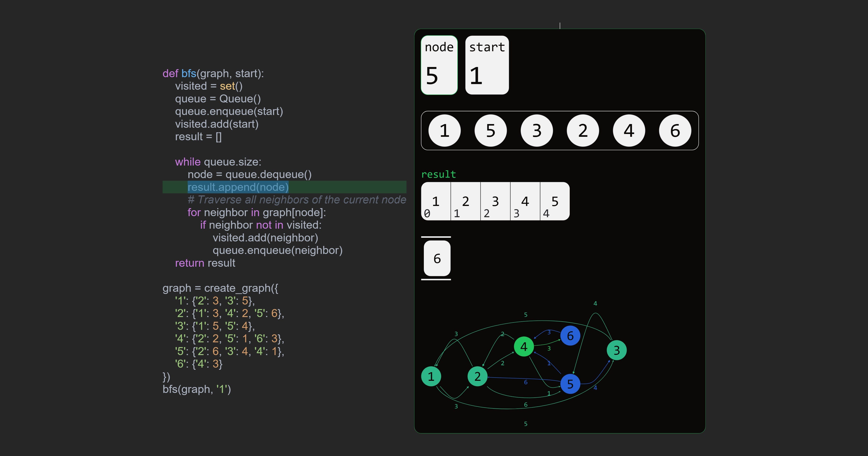This screenshot has width=868, height=456.
Task: Select white circle 4 in visited row
Action: click(x=629, y=131)
